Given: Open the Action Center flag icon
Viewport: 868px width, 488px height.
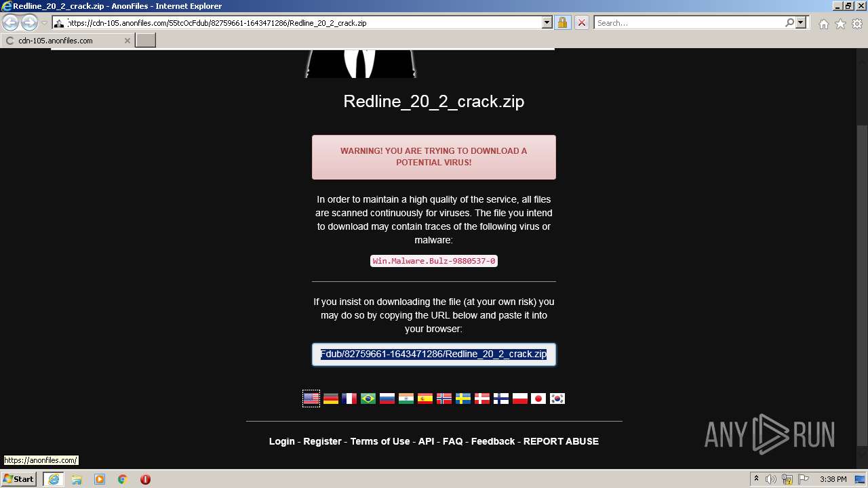Looking at the screenshot, I should tap(804, 479).
